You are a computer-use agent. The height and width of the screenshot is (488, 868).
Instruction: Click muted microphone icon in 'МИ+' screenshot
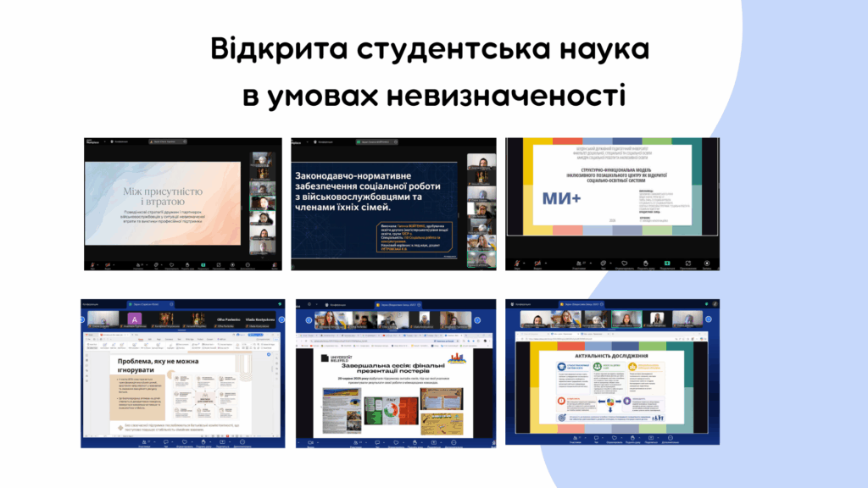coord(518,263)
